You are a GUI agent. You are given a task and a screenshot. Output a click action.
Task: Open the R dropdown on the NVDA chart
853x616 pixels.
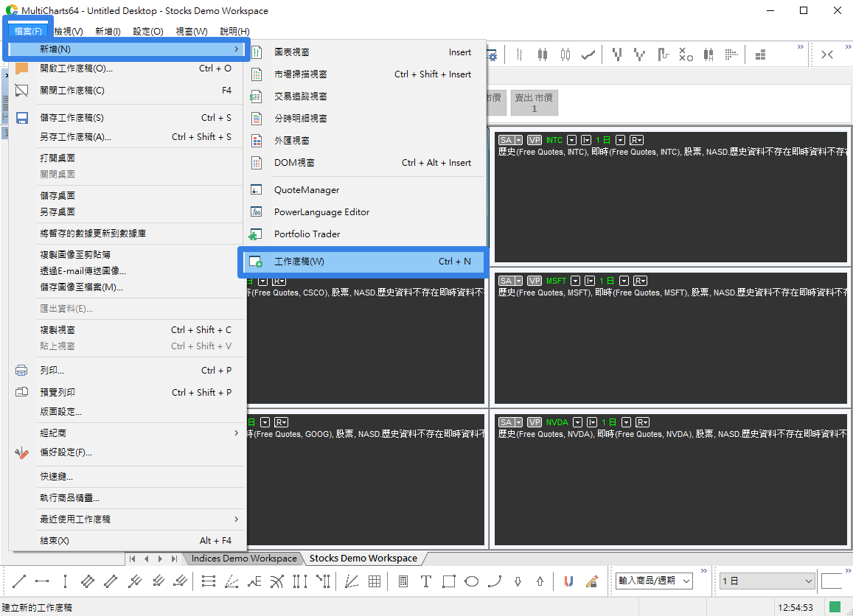(642, 422)
